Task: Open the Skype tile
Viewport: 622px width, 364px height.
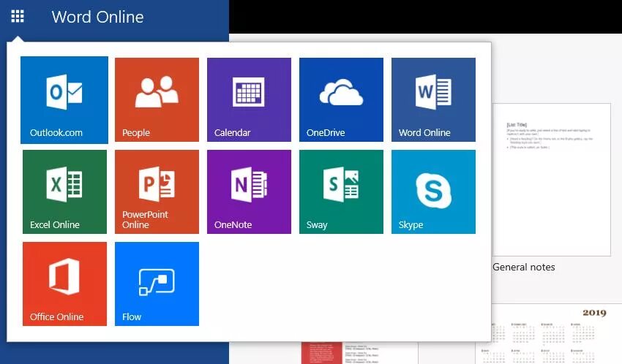Action: tap(433, 192)
